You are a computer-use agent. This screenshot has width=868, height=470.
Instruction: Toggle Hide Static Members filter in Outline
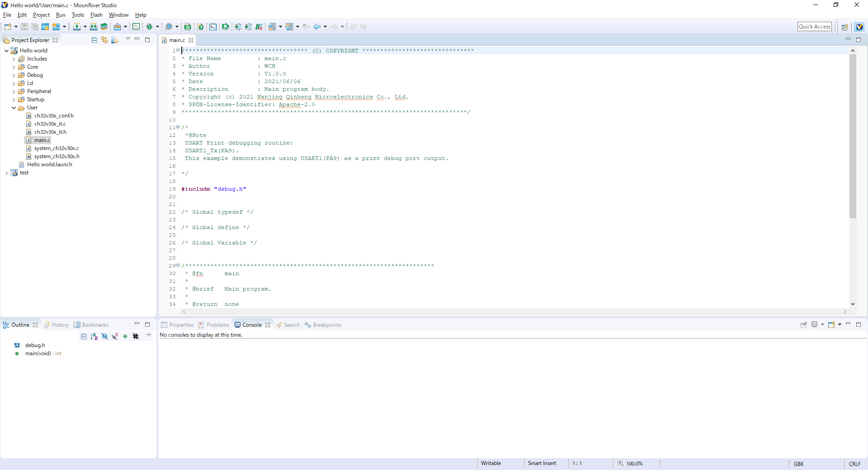pyautogui.click(x=115, y=336)
